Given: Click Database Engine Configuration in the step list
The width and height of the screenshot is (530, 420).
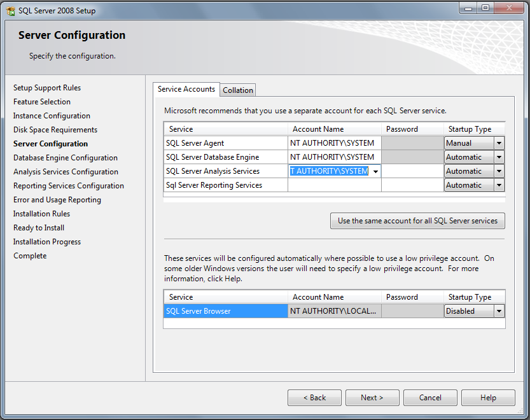Looking at the screenshot, I should click(x=66, y=158).
